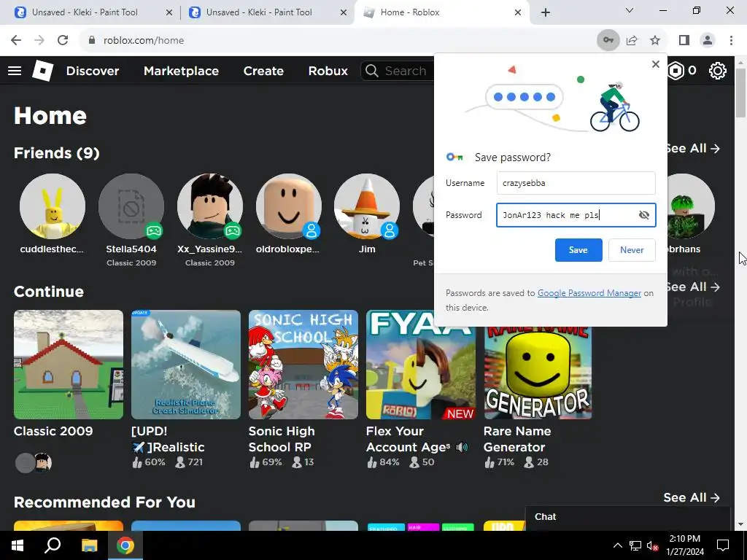The height and width of the screenshot is (560, 747).
Task: Click the address bar URL
Action: click(144, 41)
